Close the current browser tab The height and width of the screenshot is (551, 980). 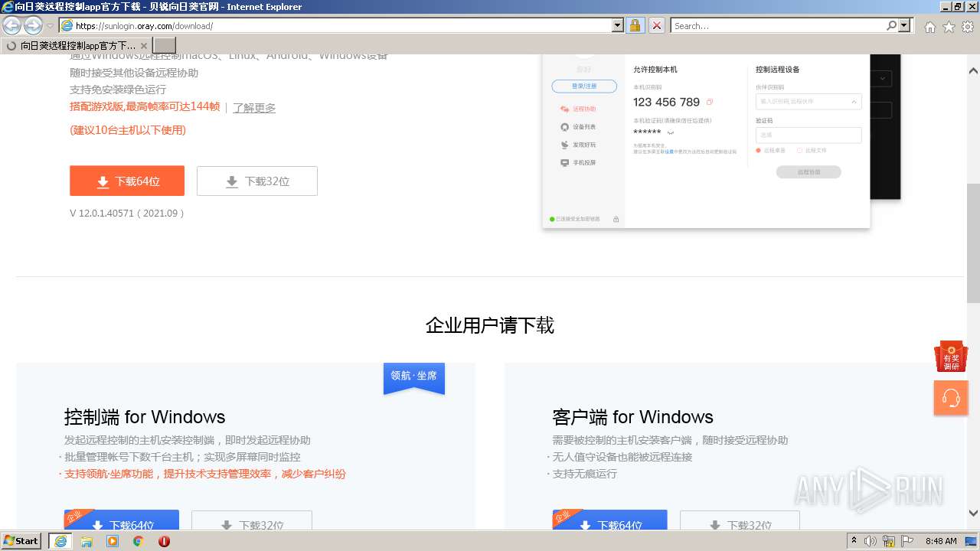[x=143, y=46]
